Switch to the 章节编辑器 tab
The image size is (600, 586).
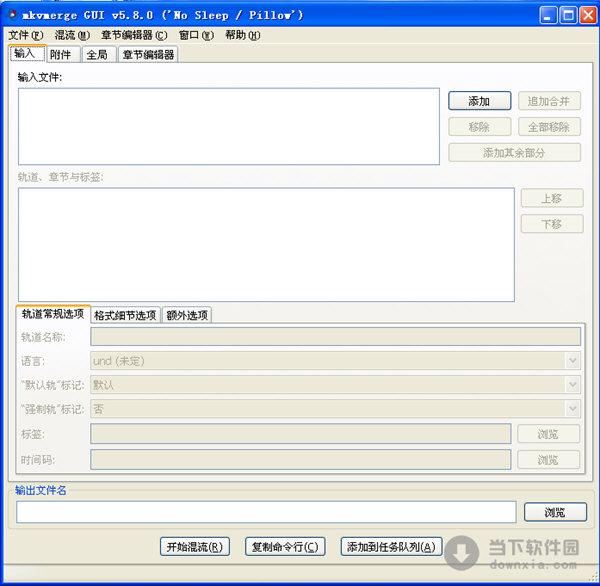tap(148, 54)
